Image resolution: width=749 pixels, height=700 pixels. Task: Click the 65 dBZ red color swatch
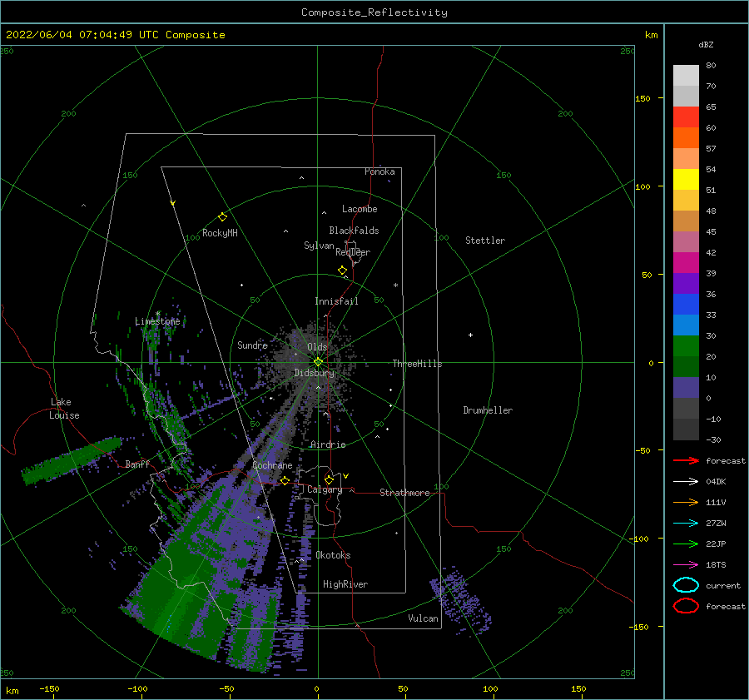[686, 117]
